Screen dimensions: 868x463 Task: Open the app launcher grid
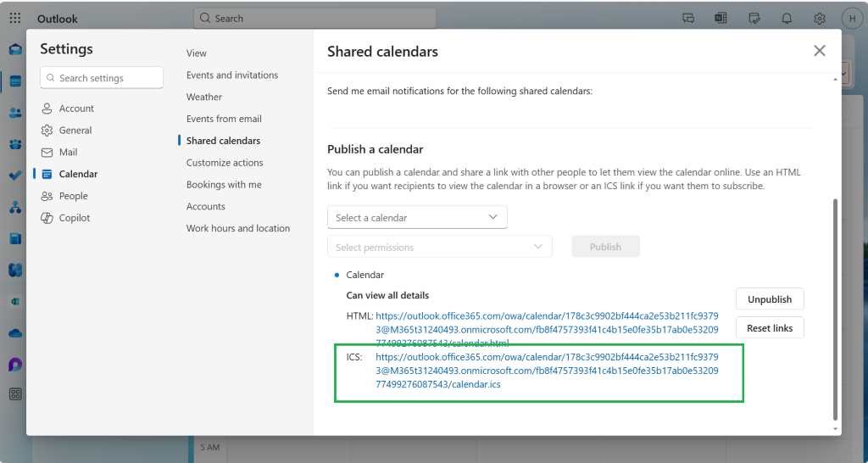[x=15, y=19]
